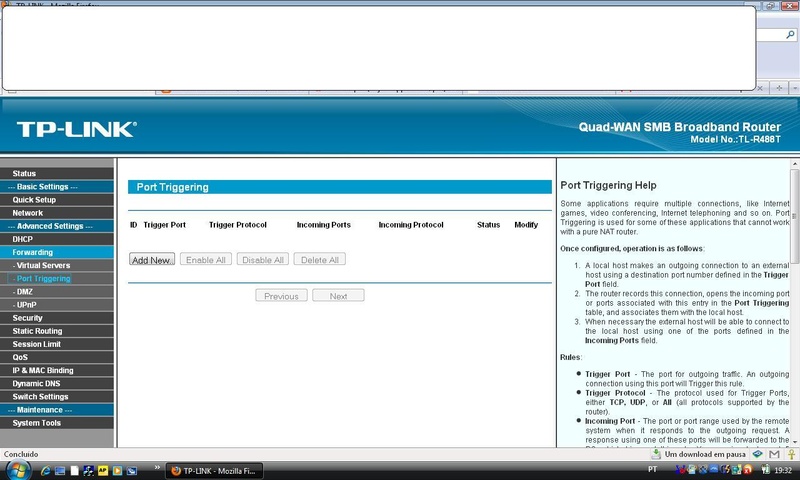This screenshot has width=800, height=480.
Task: Click the Add New button
Action: pyautogui.click(x=152, y=260)
